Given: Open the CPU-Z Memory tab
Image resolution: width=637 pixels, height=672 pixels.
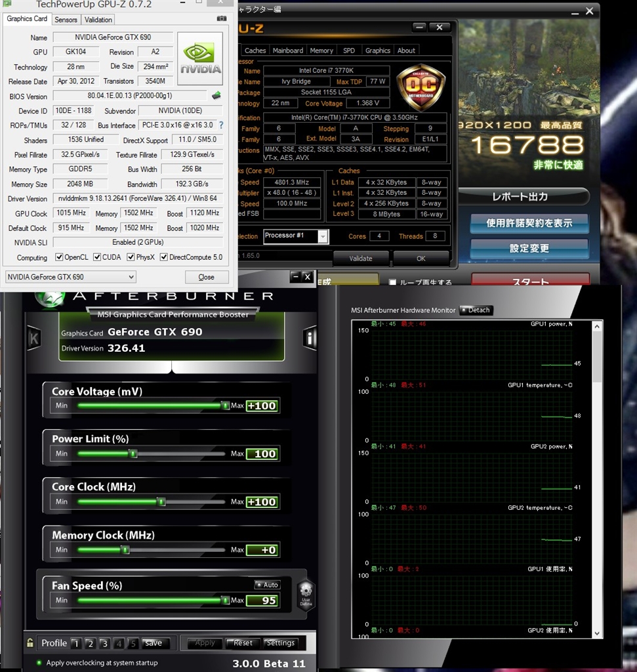Looking at the screenshot, I should click(321, 51).
